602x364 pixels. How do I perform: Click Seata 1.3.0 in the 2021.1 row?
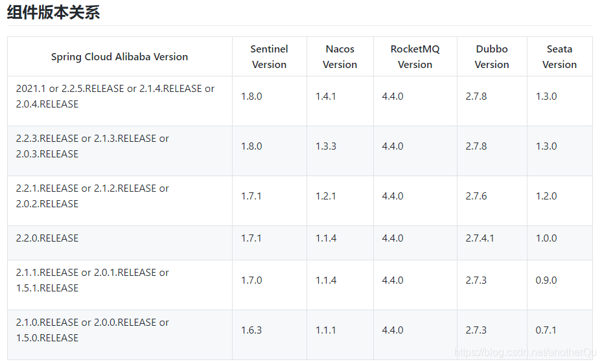click(559, 101)
